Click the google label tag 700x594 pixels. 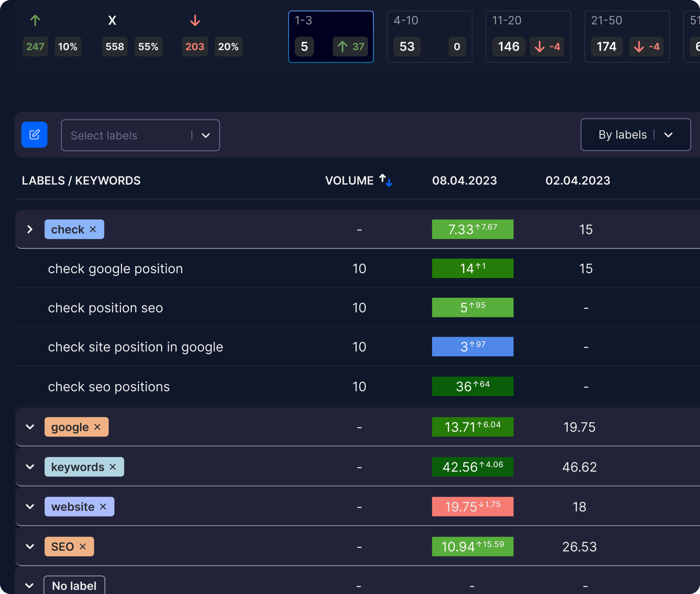[x=76, y=427]
